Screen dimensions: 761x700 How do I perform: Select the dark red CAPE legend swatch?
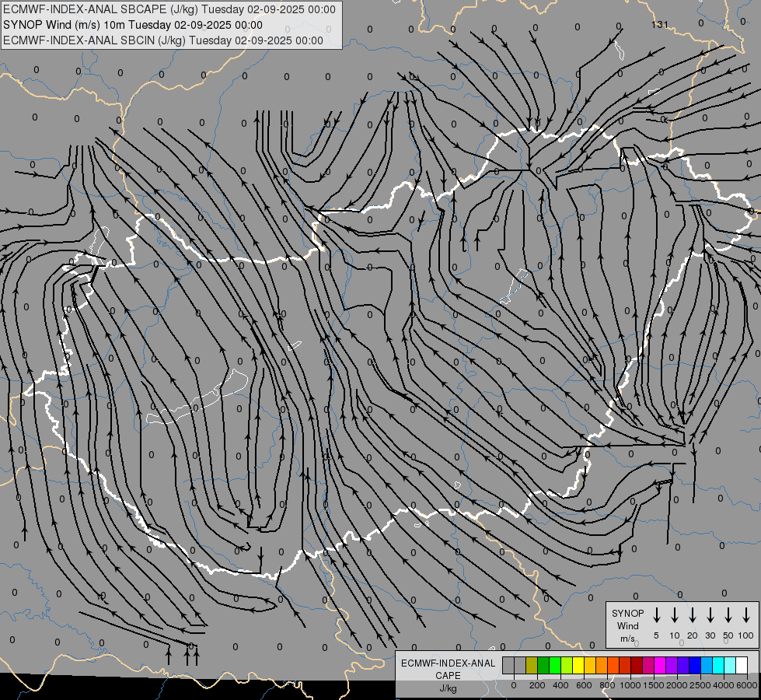[x=637, y=665]
